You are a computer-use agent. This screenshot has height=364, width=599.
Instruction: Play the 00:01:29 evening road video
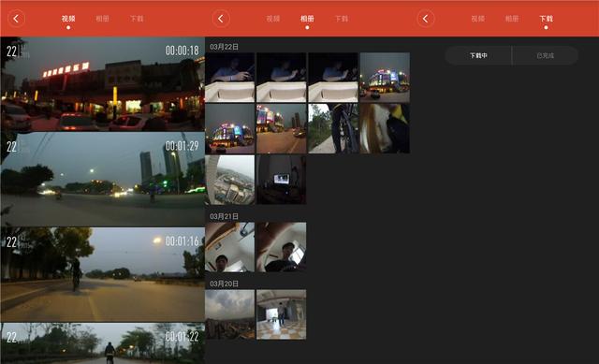point(102,180)
